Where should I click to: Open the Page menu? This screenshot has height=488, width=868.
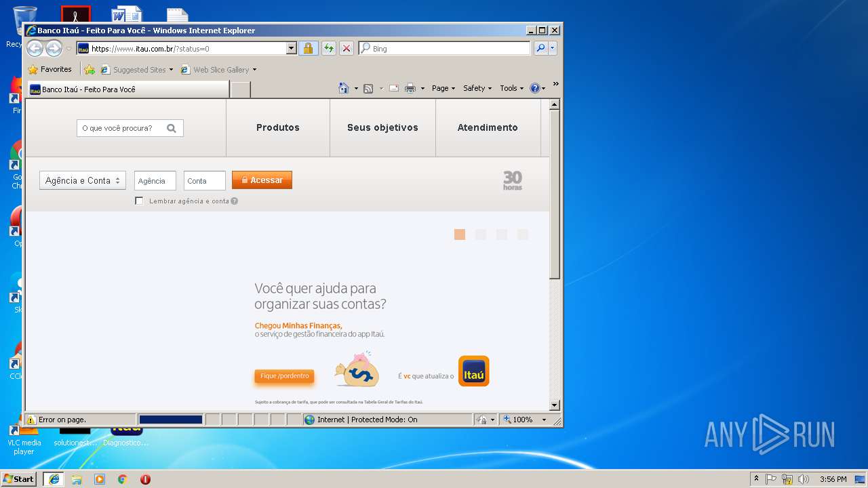[x=443, y=88]
